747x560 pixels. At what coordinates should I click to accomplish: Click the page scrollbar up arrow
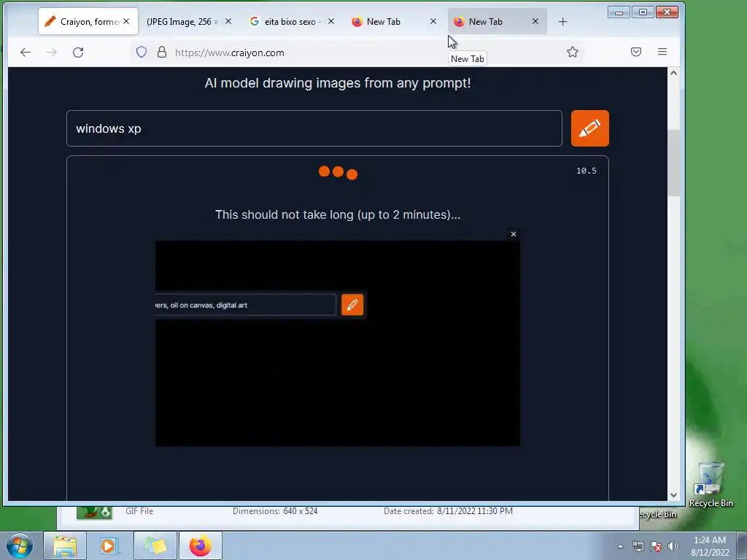pyautogui.click(x=673, y=73)
